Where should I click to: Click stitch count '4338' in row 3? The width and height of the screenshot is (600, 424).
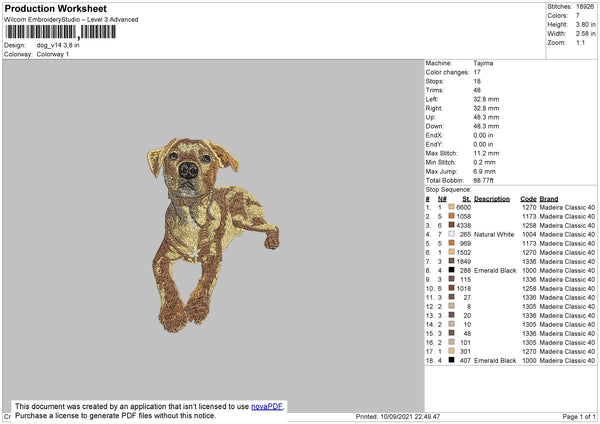[463, 225]
